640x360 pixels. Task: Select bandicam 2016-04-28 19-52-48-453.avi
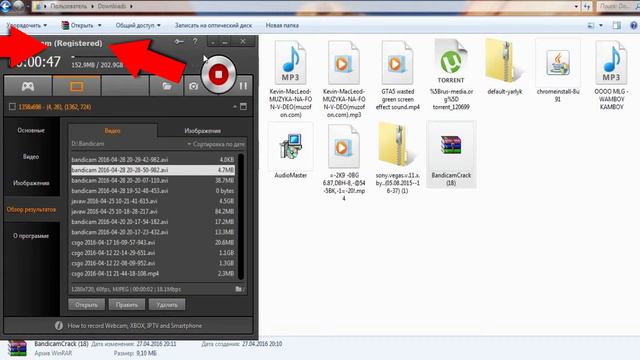[x=153, y=191]
